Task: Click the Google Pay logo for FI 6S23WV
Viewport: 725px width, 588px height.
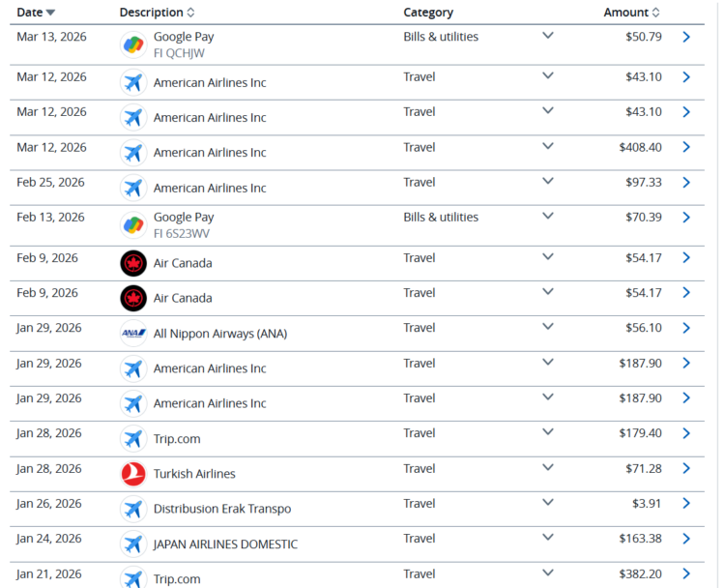Action: (133, 225)
